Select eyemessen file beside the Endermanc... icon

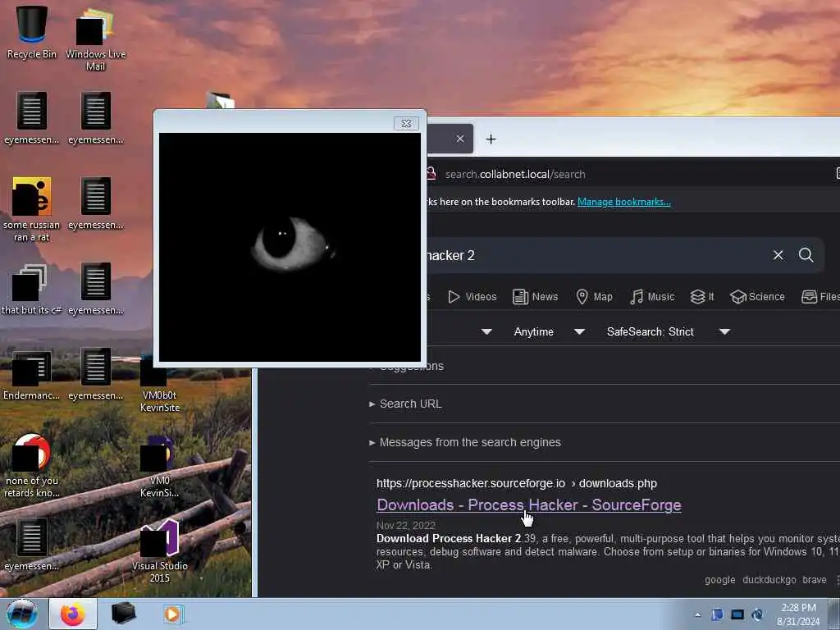pos(96,374)
